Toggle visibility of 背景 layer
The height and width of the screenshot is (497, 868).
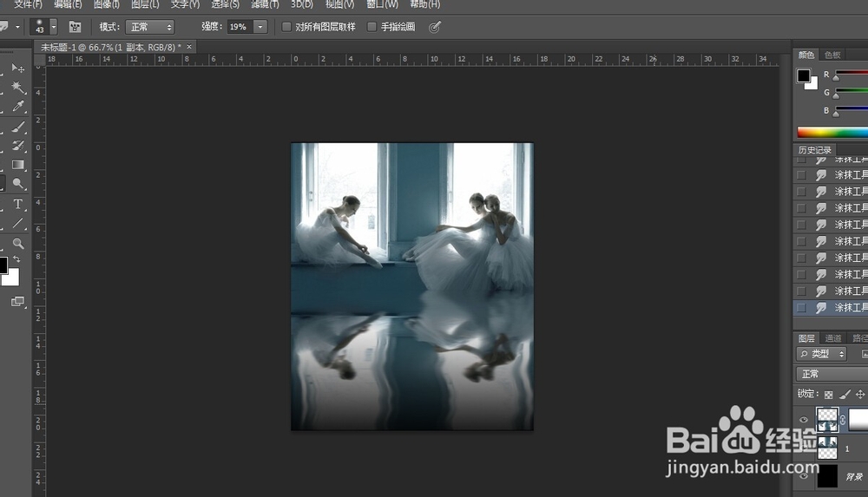pos(804,476)
